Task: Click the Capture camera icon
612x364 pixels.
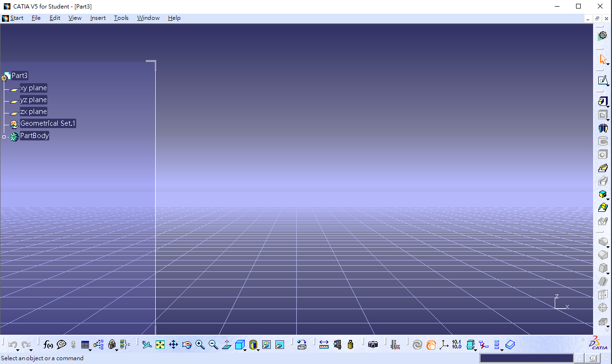Action: click(373, 345)
